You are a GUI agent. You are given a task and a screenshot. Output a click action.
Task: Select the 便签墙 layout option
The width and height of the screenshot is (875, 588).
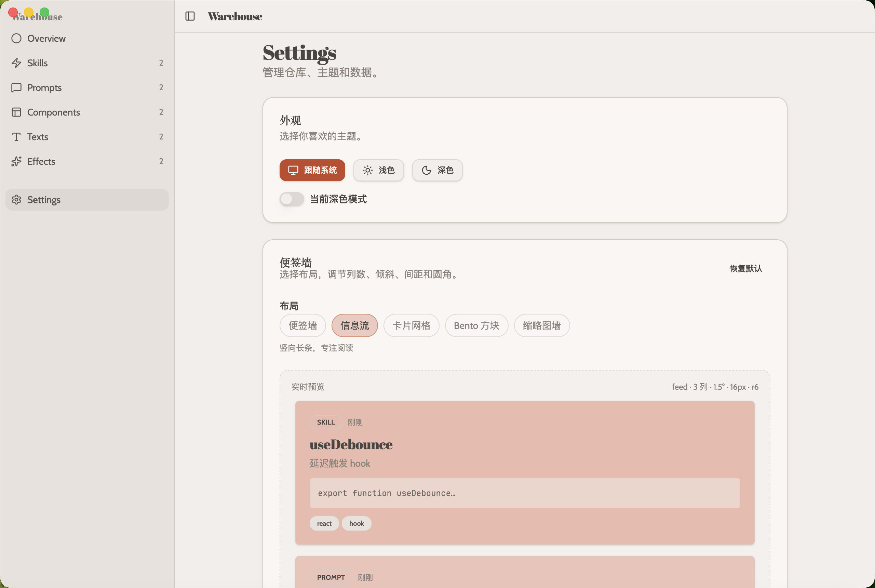[x=302, y=325]
